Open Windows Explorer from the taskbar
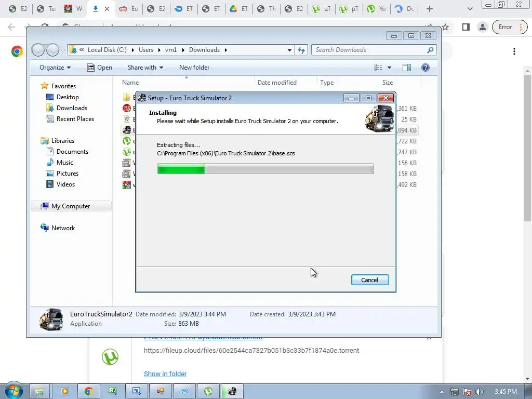 point(39,392)
